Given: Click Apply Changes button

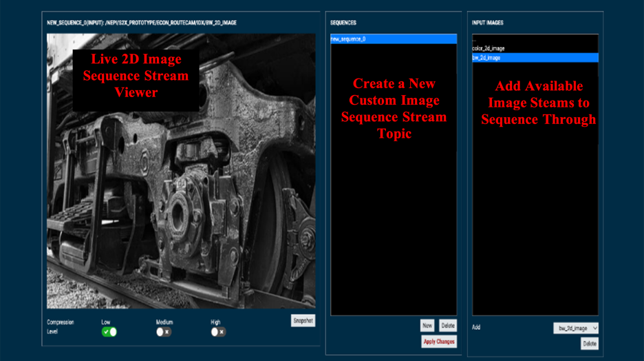Looking at the screenshot, I should 439,342.
